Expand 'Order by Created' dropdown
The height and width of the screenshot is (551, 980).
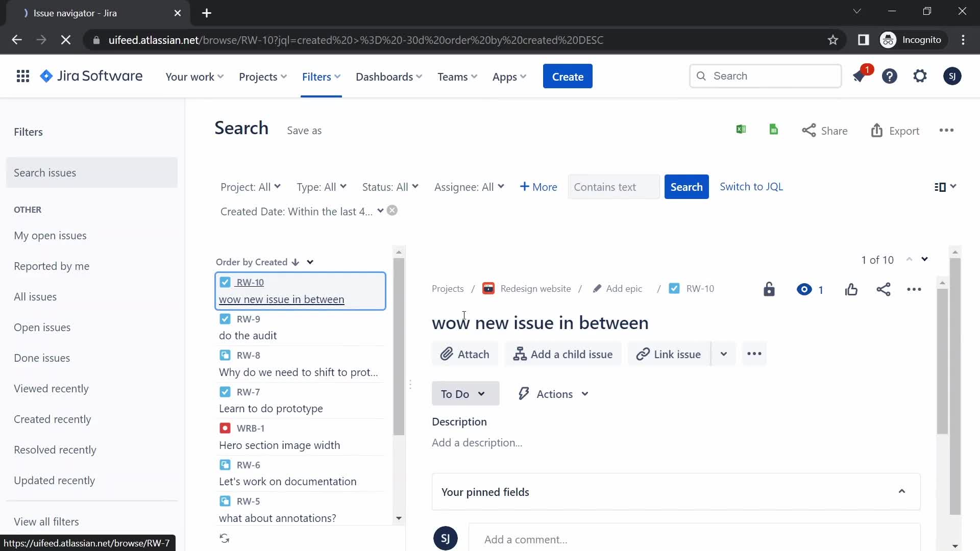pyautogui.click(x=310, y=262)
